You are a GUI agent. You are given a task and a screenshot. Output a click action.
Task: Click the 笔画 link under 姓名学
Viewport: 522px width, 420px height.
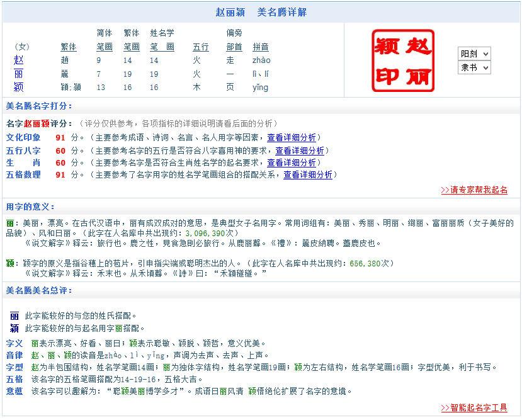click(162, 47)
